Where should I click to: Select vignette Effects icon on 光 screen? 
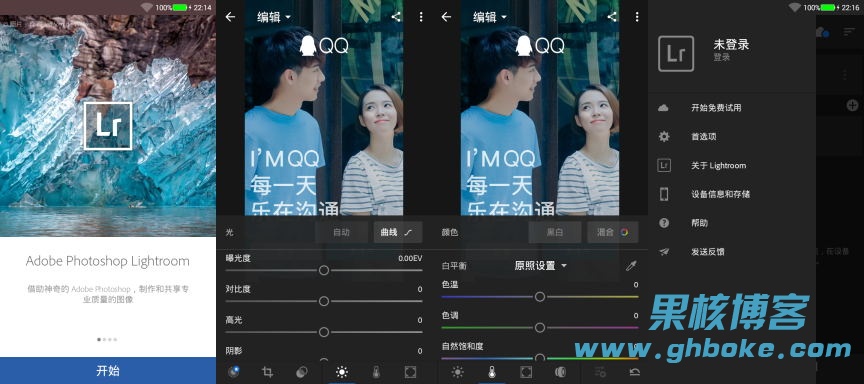click(410, 372)
